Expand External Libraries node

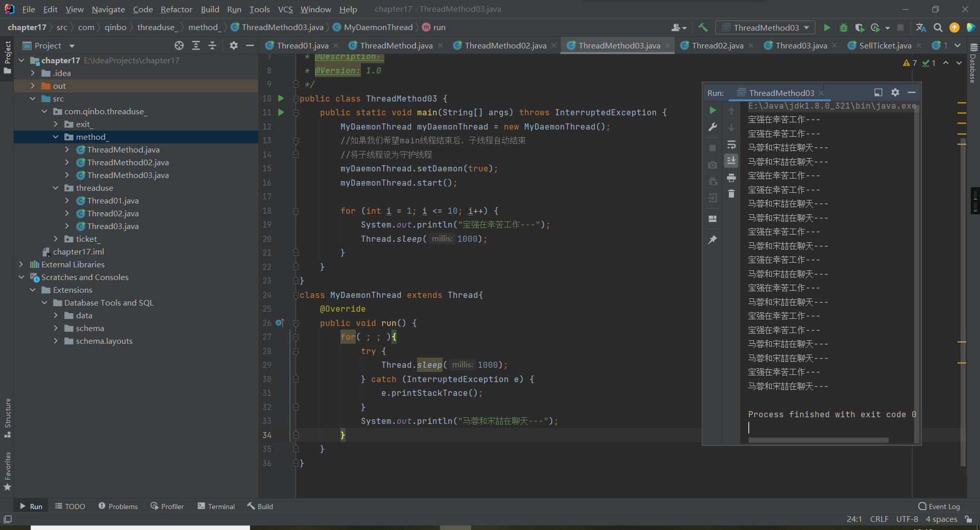(x=21, y=264)
